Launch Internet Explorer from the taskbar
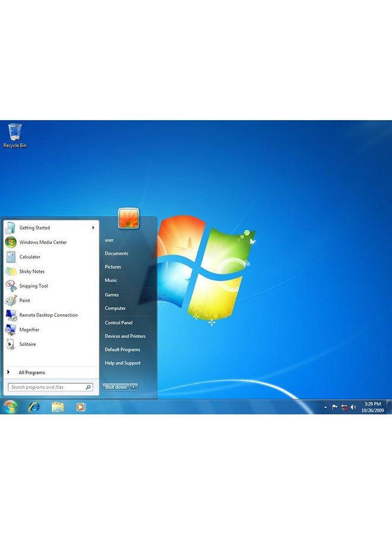 point(34,407)
